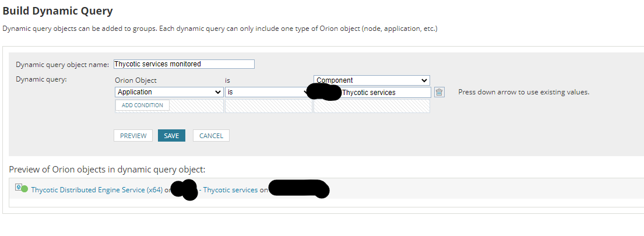Click 'Press down arrow to use existing values' hint
Viewport: 644px width, 236px height.
[524, 92]
